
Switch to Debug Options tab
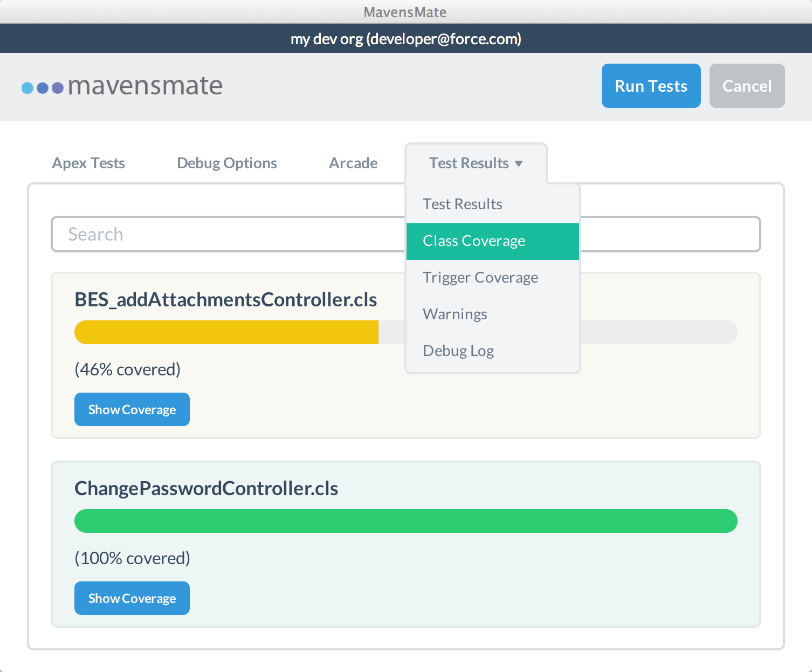227,163
